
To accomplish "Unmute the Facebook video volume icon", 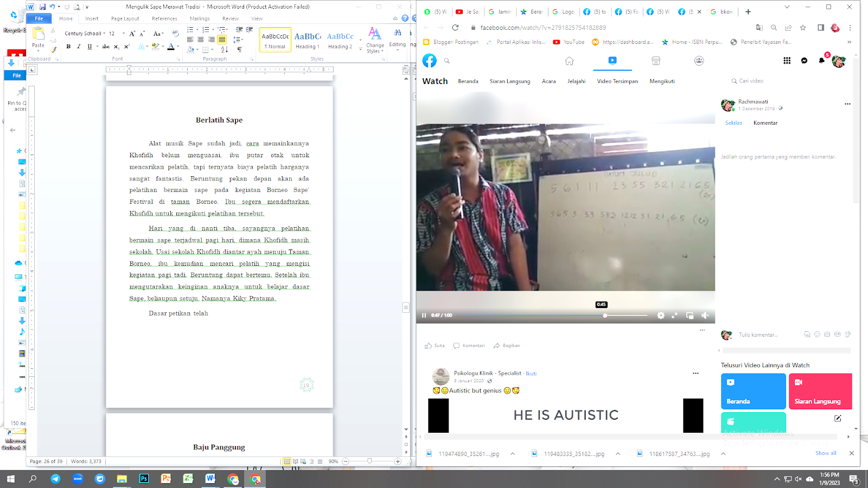I will (705, 315).
